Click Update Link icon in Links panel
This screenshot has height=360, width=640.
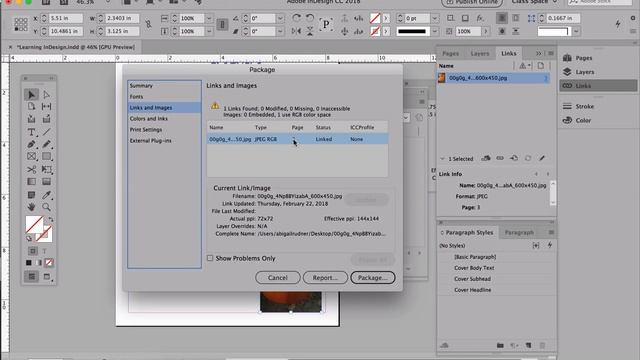(x=528, y=158)
